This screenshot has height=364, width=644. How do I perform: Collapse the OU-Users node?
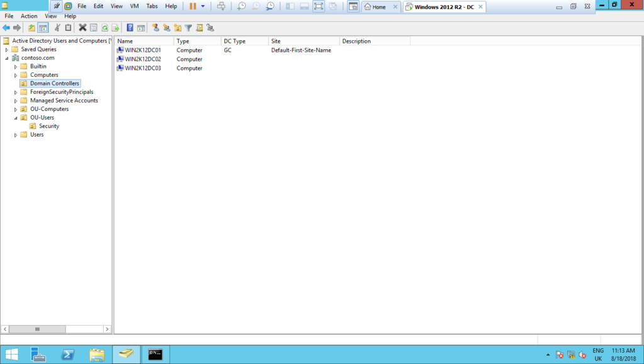coord(16,118)
